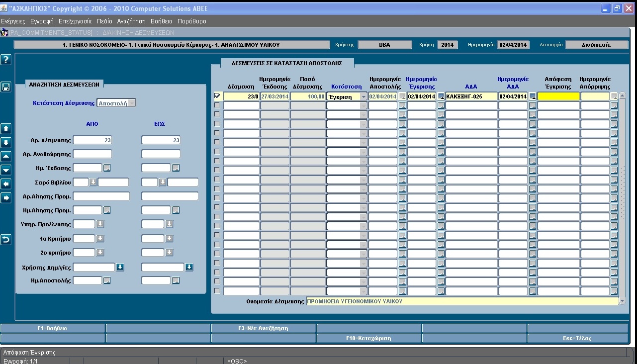
Task: Click the F3=Νέα Αναζήτηση button
Action: coord(263,328)
